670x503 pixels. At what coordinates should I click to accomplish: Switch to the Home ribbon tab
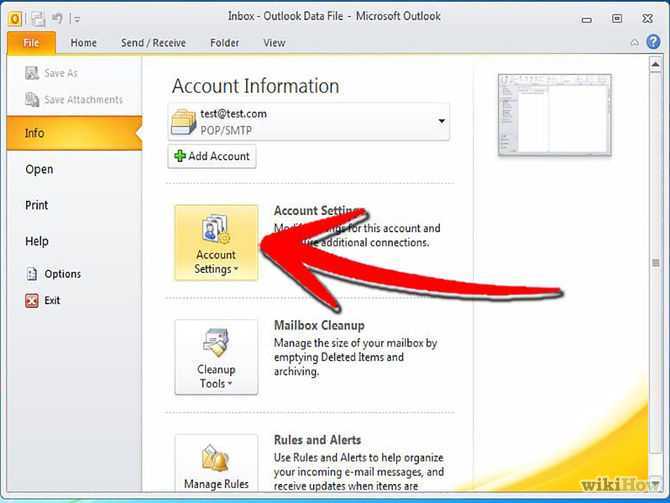click(83, 43)
